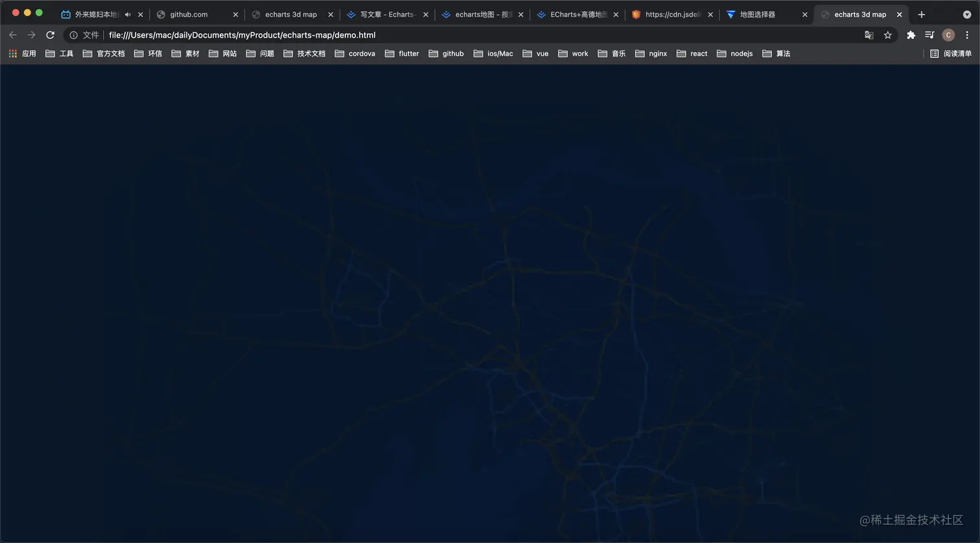Toggle bookmark star for current page
This screenshot has width=980, height=543.
(x=887, y=35)
